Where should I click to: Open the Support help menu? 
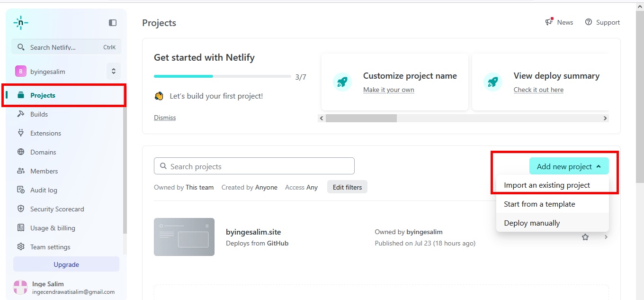(602, 22)
